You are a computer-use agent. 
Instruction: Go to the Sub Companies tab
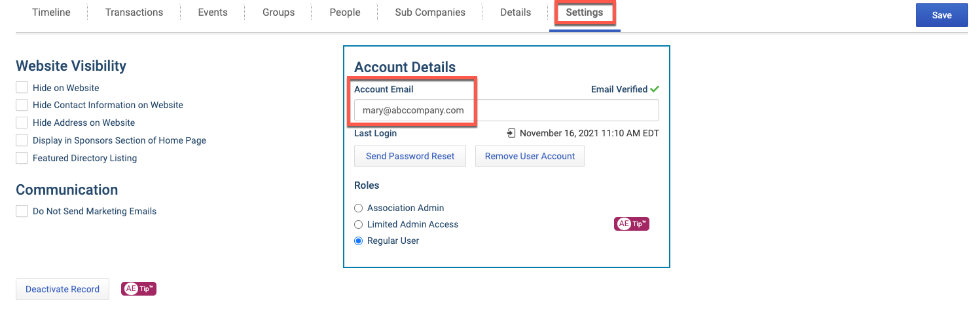pyautogui.click(x=430, y=12)
